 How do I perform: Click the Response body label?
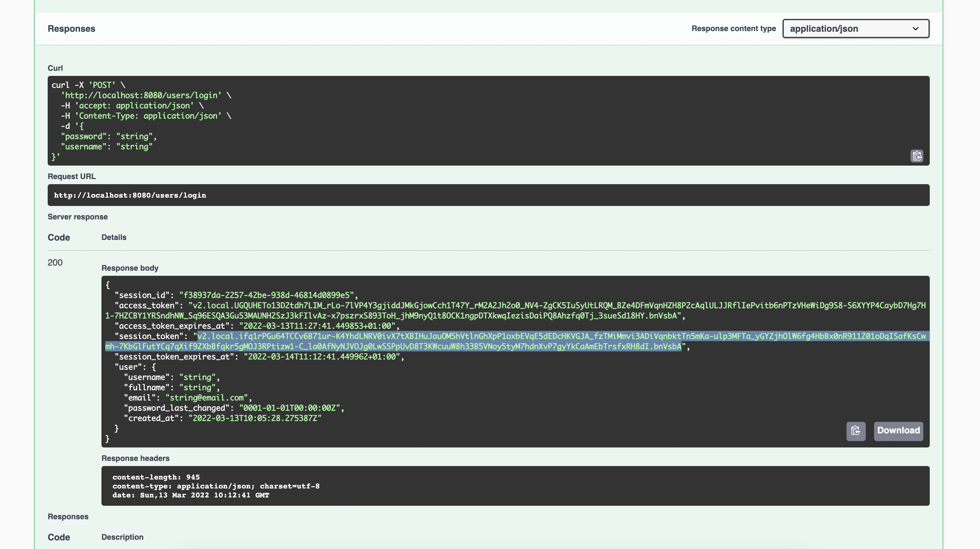pyautogui.click(x=130, y=268)
